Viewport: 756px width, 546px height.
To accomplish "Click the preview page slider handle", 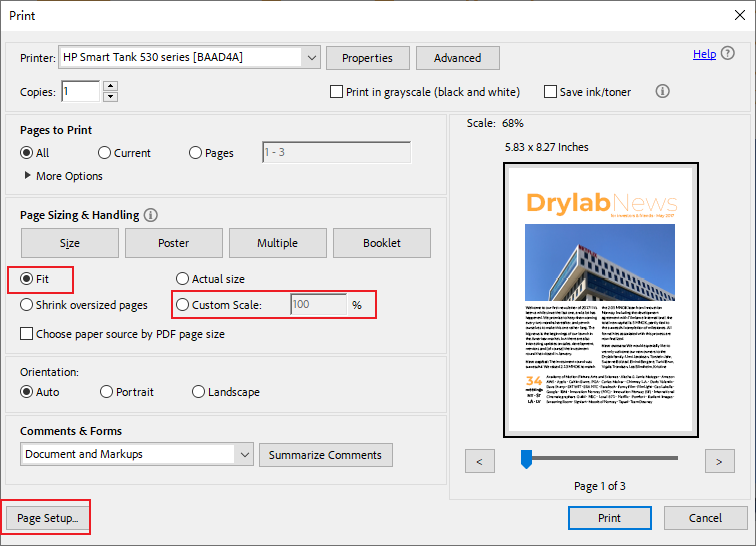I will tap(526, 459).
